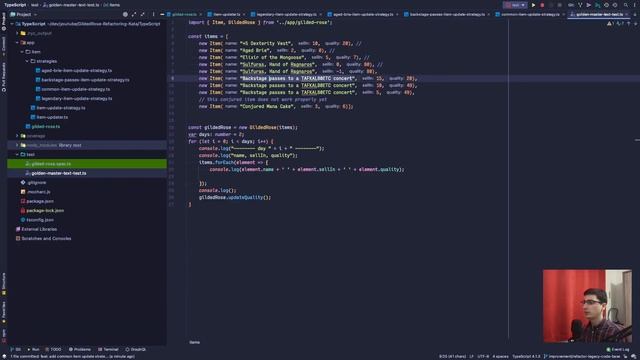Open the Event Log
Image resolution: width=640 pixels, height=360 pixels.
(x=618, y=349)
